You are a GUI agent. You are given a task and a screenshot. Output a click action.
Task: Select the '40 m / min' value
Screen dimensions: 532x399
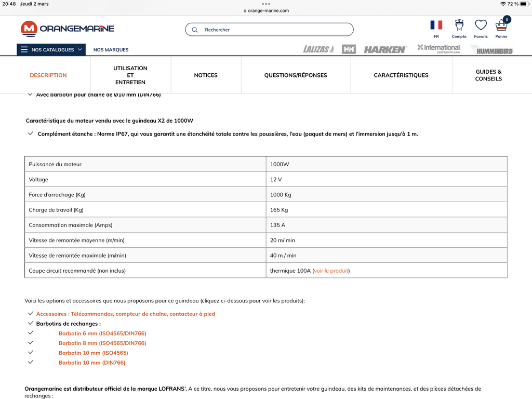[283, 256]
